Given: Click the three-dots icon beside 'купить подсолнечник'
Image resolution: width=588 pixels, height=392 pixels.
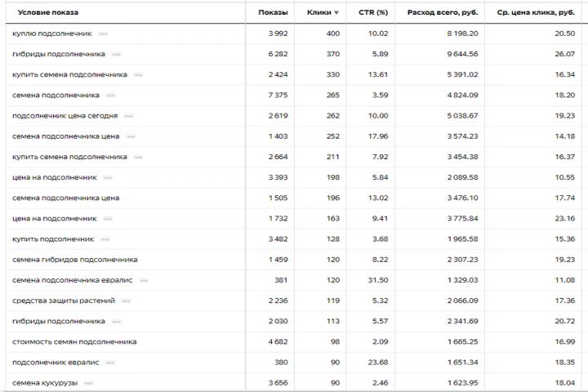Looking at the screenshot, I should coord(105,239).
